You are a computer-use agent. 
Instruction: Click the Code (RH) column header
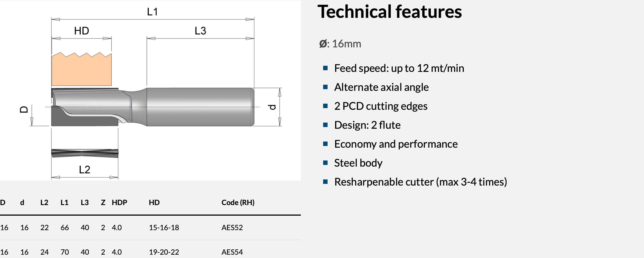pos(238,203)
